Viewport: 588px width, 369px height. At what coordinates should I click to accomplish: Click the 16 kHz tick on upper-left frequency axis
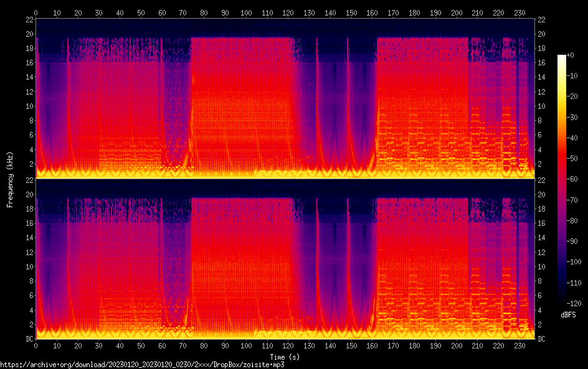(x=28, y=62)
